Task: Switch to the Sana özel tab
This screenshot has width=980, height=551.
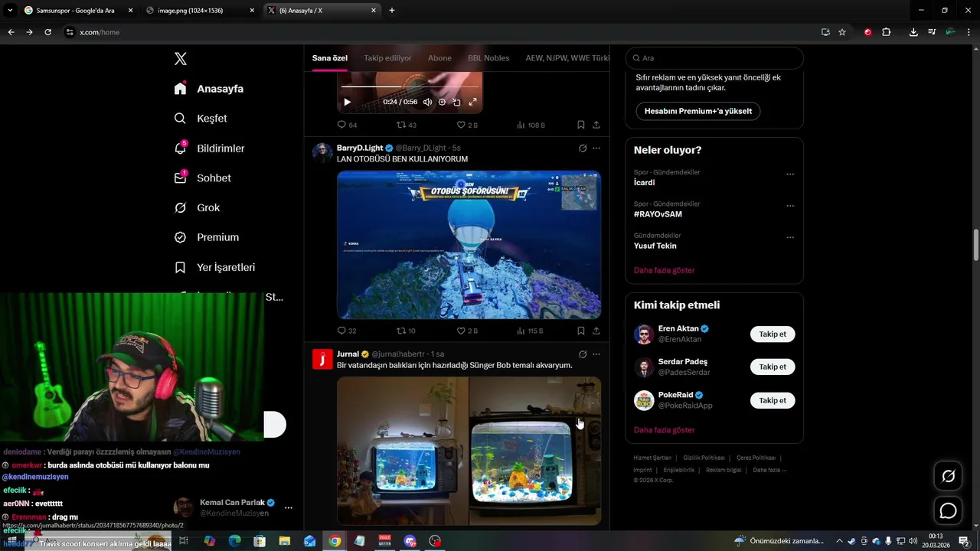Action: pos(330,58)
